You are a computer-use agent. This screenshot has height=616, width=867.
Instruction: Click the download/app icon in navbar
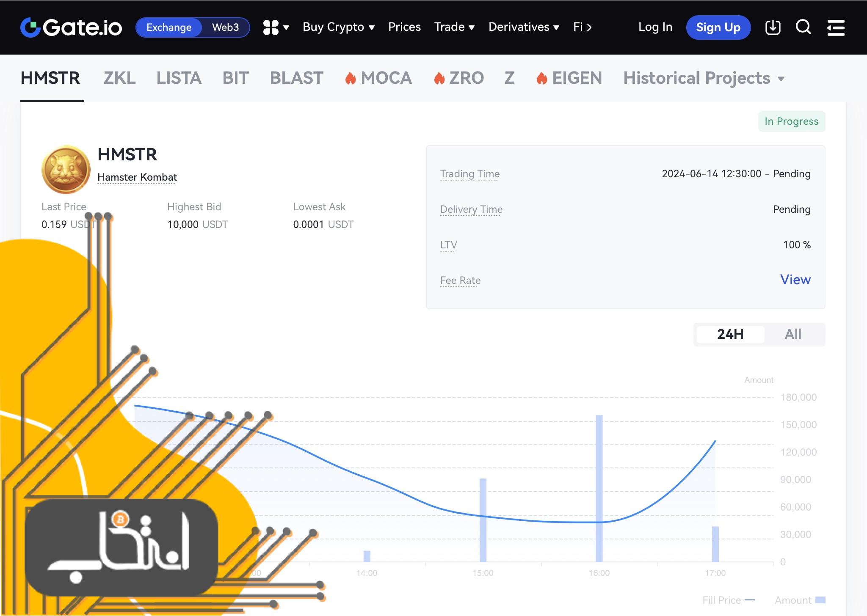(x=773, y=27)
